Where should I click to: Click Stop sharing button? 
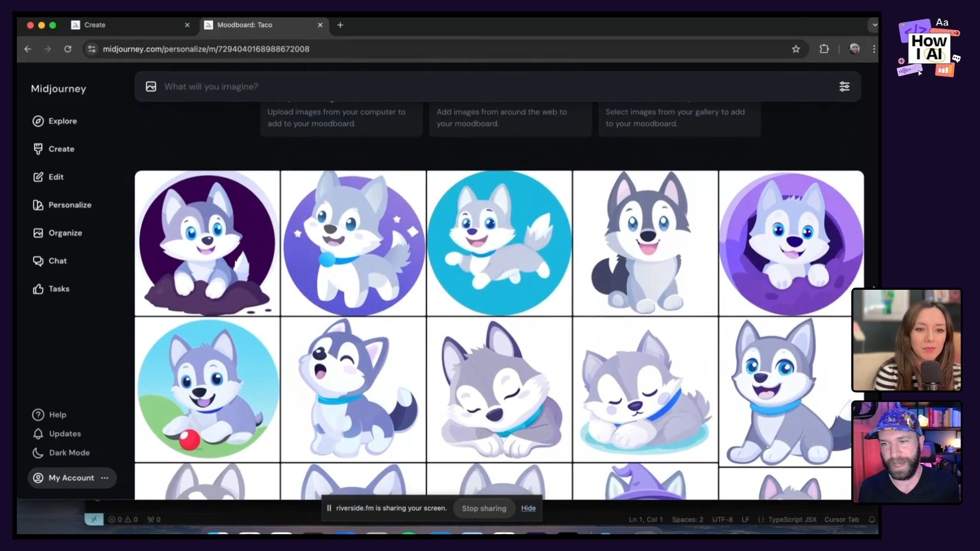[x=484, y=508]
